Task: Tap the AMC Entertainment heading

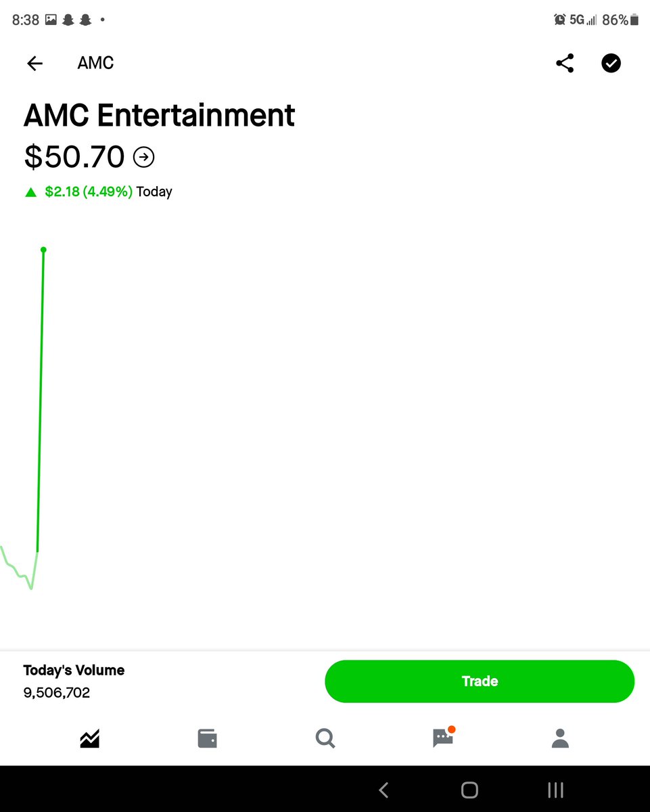Action: coord(160,115)
